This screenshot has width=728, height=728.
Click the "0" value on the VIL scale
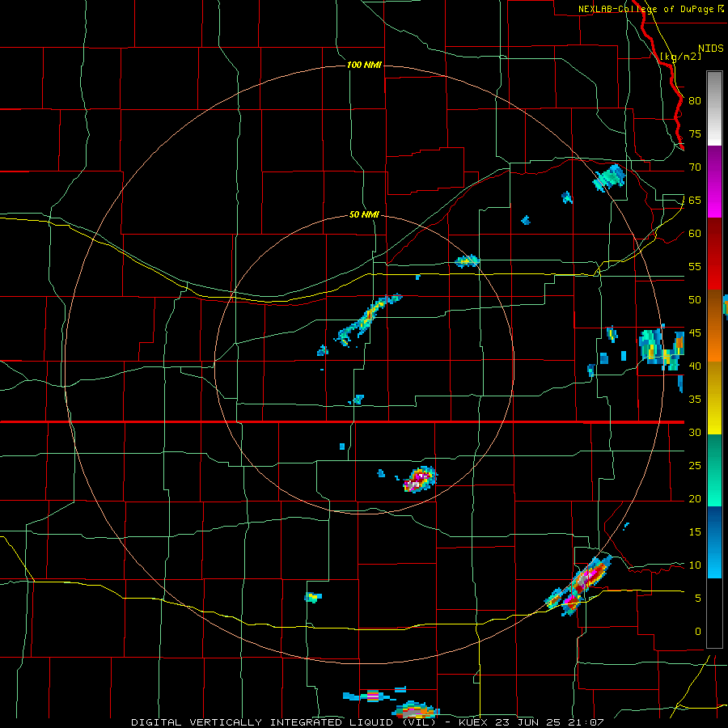tap(698, 632)
